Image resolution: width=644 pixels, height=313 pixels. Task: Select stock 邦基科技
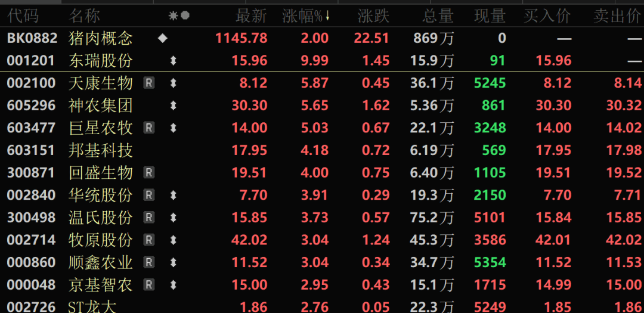coord(101,150)
